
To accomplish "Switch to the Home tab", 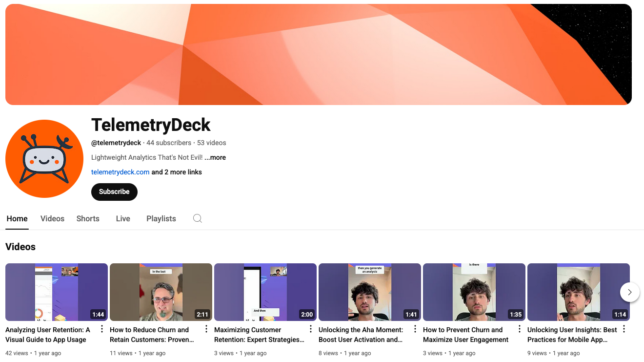I will click(17, 218).
